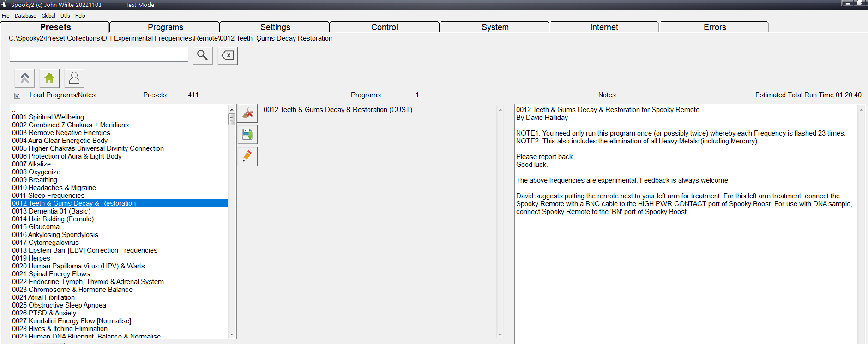Click the delete preset icon with red X
Viewport: 868px width, 344px height.
click(x=247, y=113)
